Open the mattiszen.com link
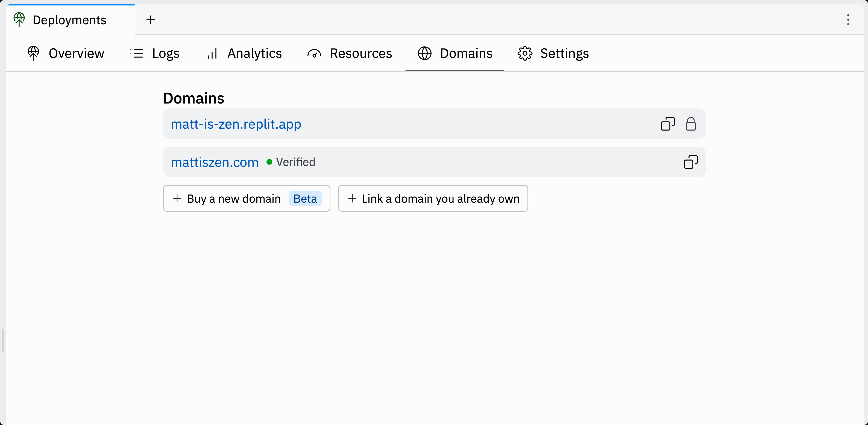 [x=215, y=162]
